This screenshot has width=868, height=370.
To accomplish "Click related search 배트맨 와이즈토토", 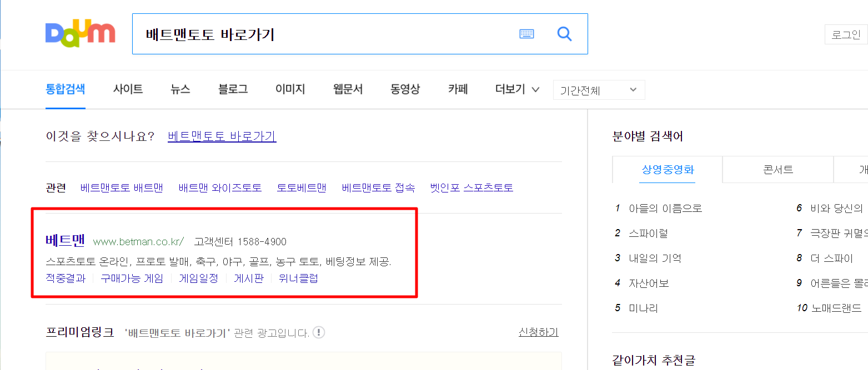I will point(220,188).
